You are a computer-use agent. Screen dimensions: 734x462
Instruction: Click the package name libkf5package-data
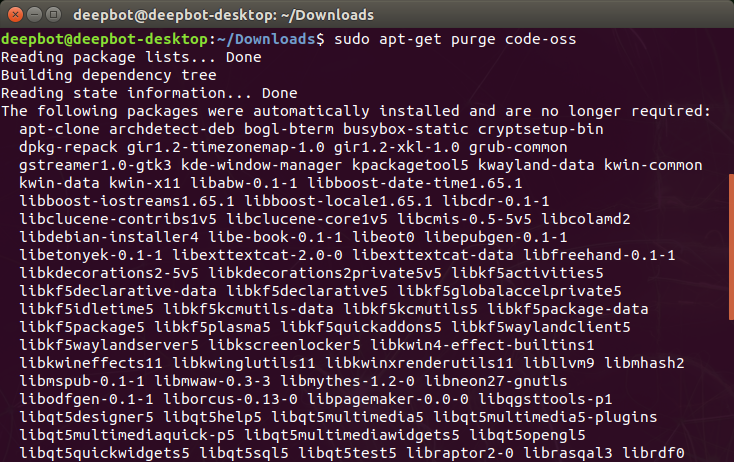[x=568, y=309]
